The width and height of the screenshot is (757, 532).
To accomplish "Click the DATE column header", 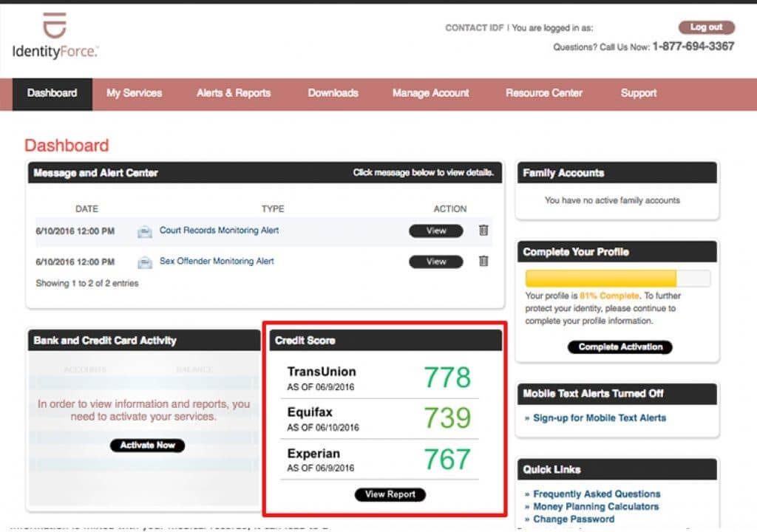I will [87, 209].
